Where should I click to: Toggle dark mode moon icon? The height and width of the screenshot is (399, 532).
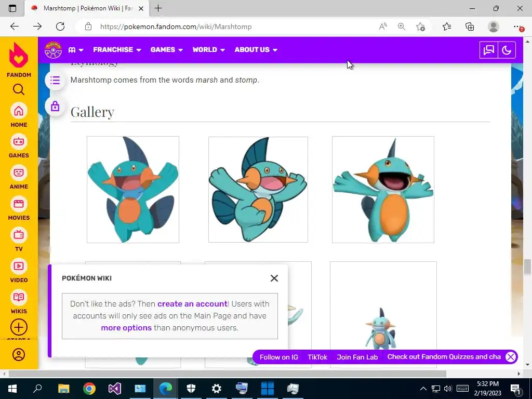(x=507, y=50)
